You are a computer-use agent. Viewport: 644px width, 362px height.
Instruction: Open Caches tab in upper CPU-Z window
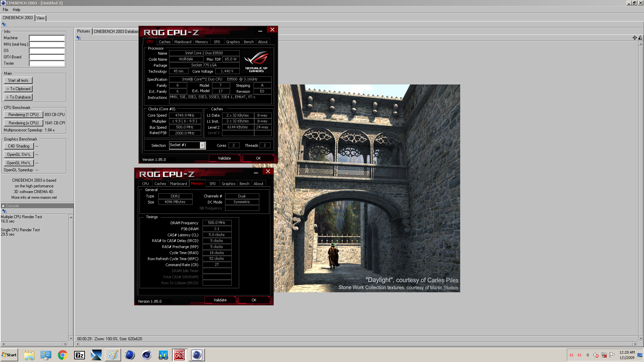pos(165,42)
